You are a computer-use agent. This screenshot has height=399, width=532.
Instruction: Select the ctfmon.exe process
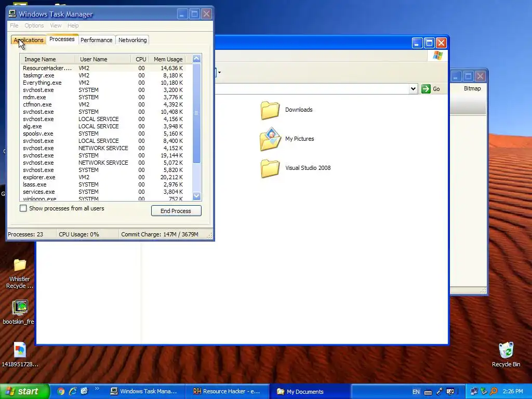[x=103, y=104]
